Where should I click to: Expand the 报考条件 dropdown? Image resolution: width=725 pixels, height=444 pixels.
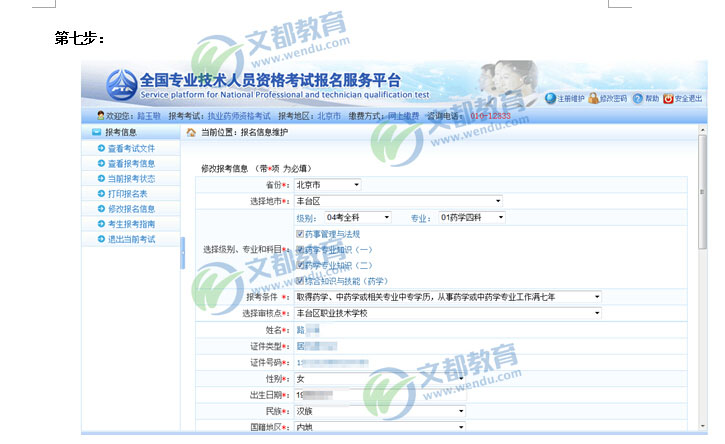click(x=448, y=297)
